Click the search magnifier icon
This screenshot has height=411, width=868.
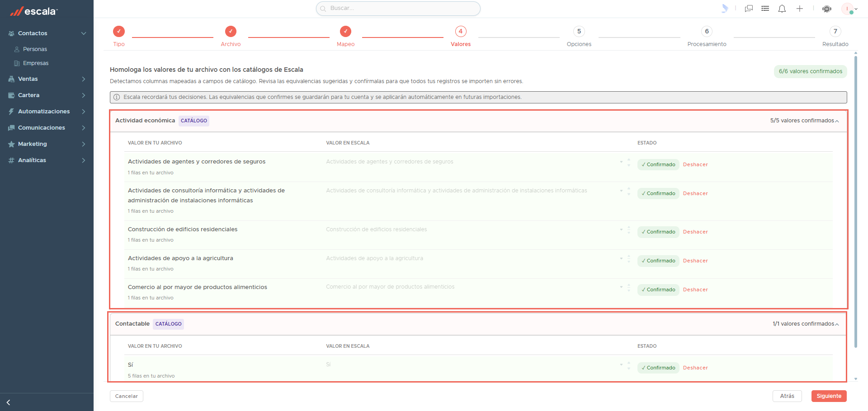coord(323,9)
